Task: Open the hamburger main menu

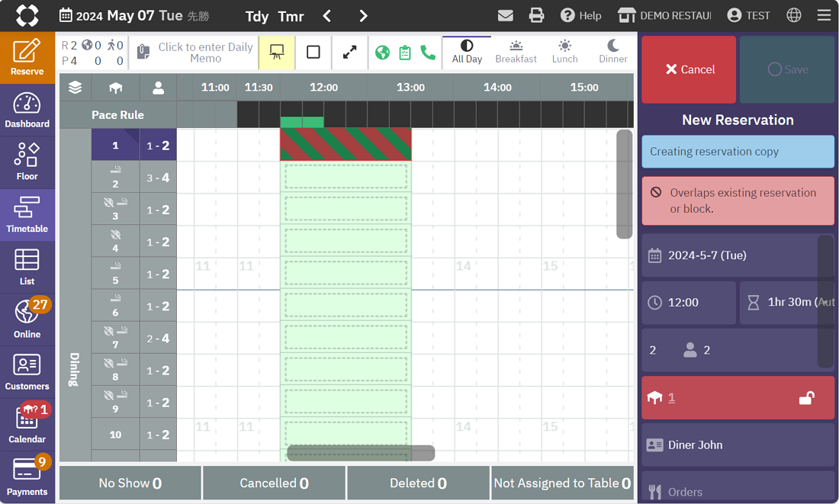Action: coord(824,15)
